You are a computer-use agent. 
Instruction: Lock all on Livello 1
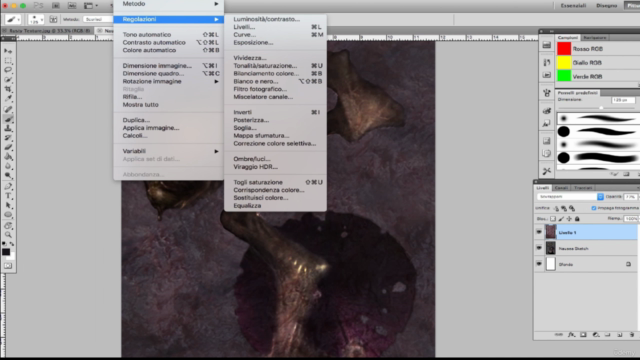577,219
